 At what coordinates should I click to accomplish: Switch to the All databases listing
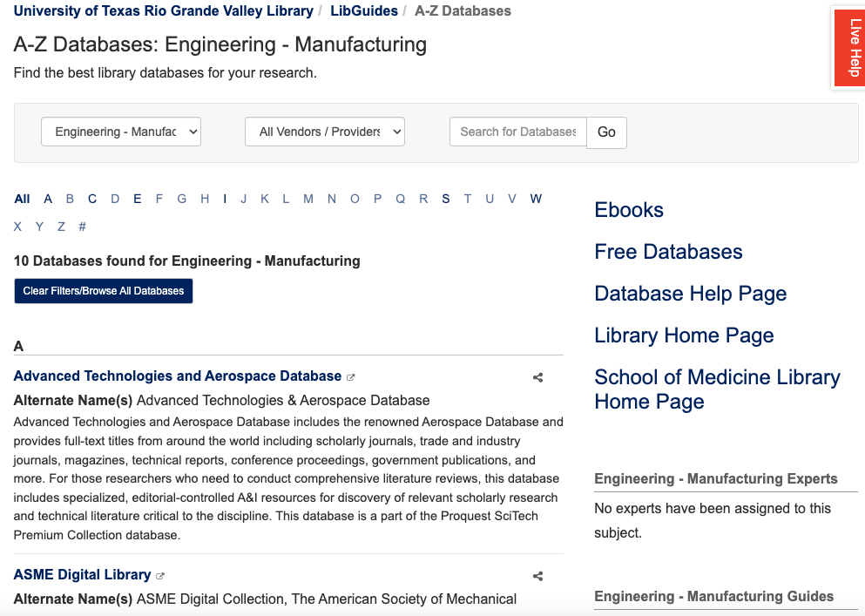[22, 199]
